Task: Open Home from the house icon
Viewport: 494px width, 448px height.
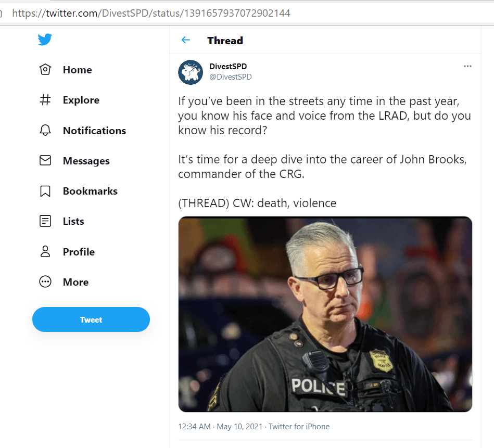Action: (x=45, y=70)
